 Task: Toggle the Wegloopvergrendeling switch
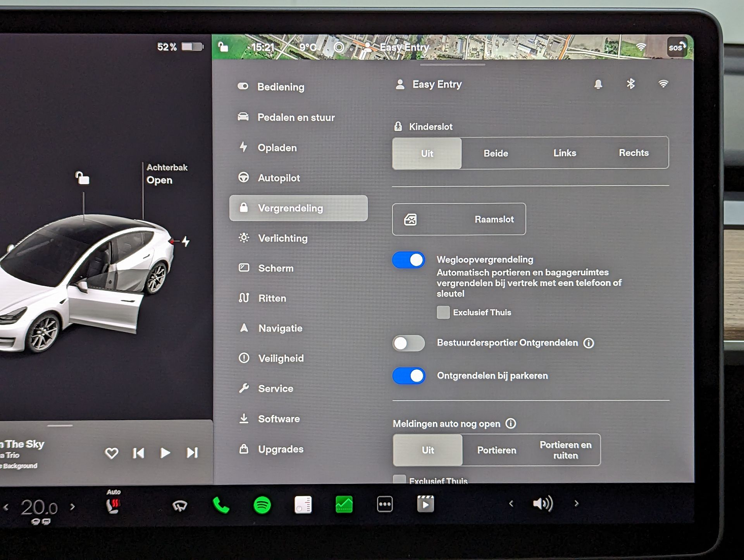[x=408, y=260]
